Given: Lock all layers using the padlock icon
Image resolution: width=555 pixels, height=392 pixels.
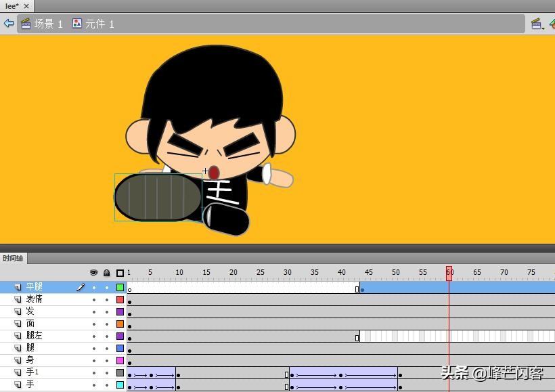Looking at the screenshot, I should click(x=106, y=272).
